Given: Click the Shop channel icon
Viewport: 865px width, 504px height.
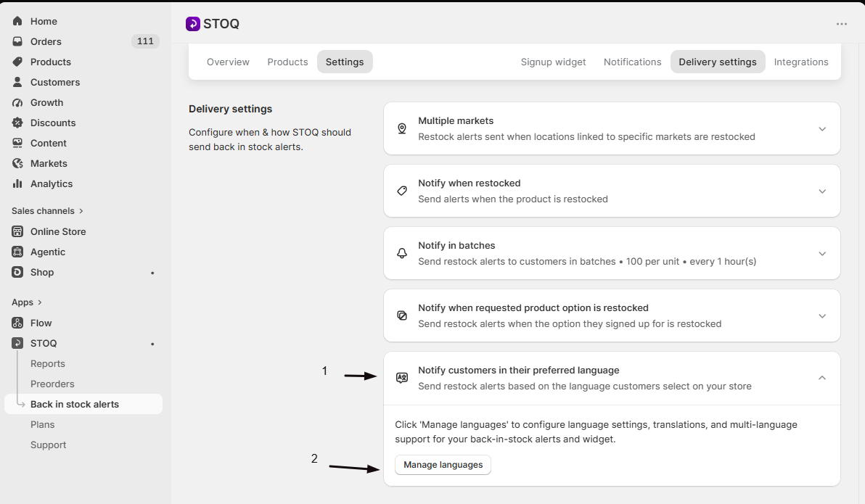Looking at the screenshot, I should coord(17,272).
